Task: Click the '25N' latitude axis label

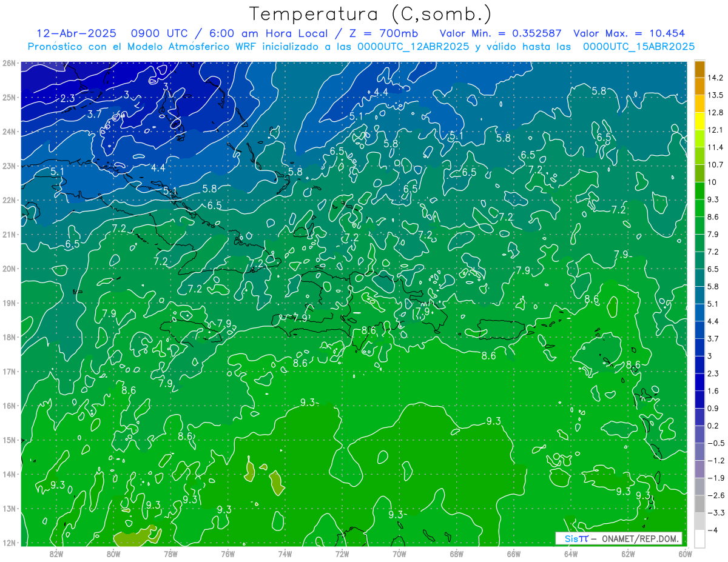Action: pyautogui.click(x=8, y=97)
